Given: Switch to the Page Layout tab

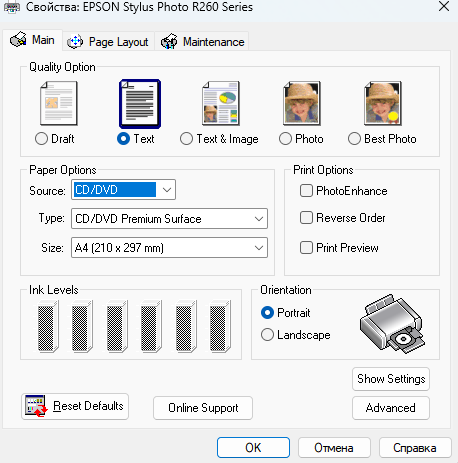Looking at the screenshot, I should [x=108, y=42].
